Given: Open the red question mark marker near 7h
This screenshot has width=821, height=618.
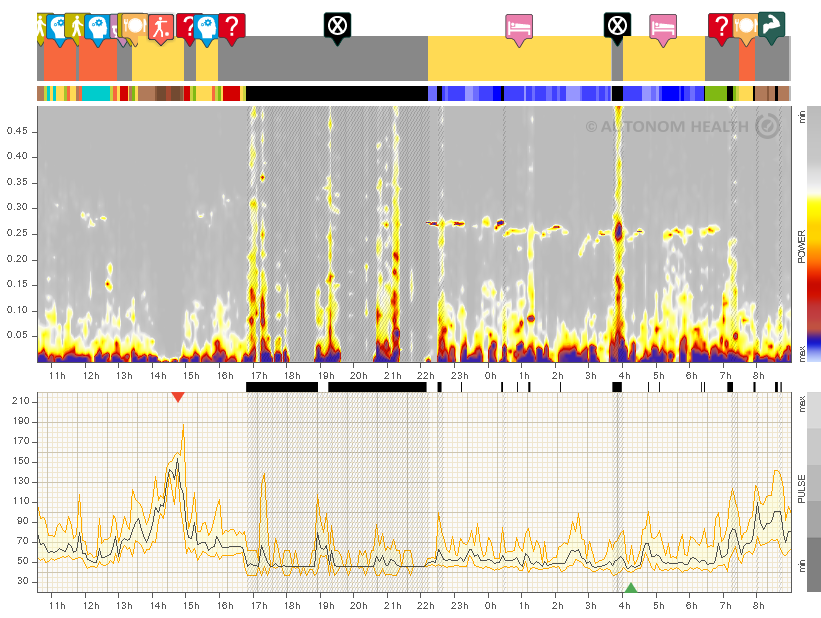Looking at the screenshot, I should click(x=720, y=27).
